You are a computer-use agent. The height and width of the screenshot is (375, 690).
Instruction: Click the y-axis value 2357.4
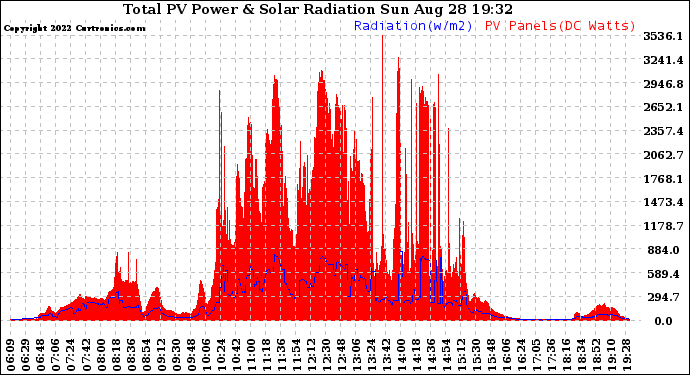tap(663, 131)
